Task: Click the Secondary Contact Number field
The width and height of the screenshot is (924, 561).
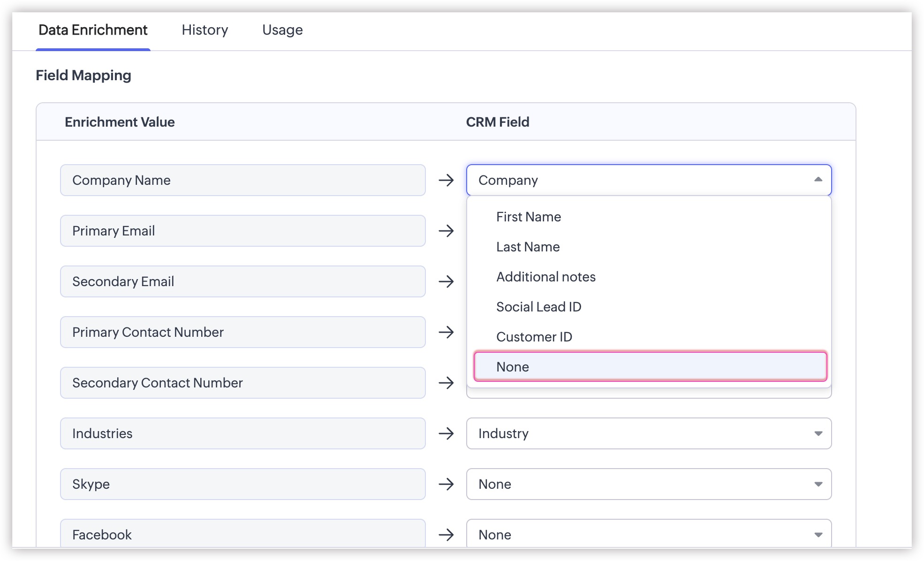Action: coord(242,383)
